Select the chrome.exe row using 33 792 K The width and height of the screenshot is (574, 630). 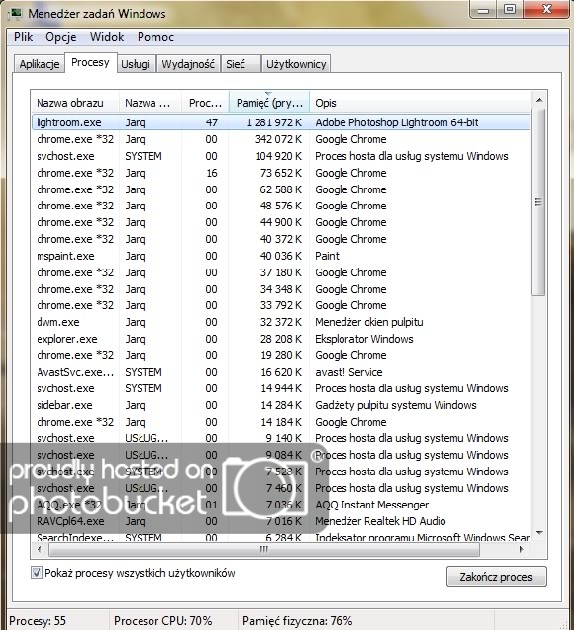click(x=281, y=305)
